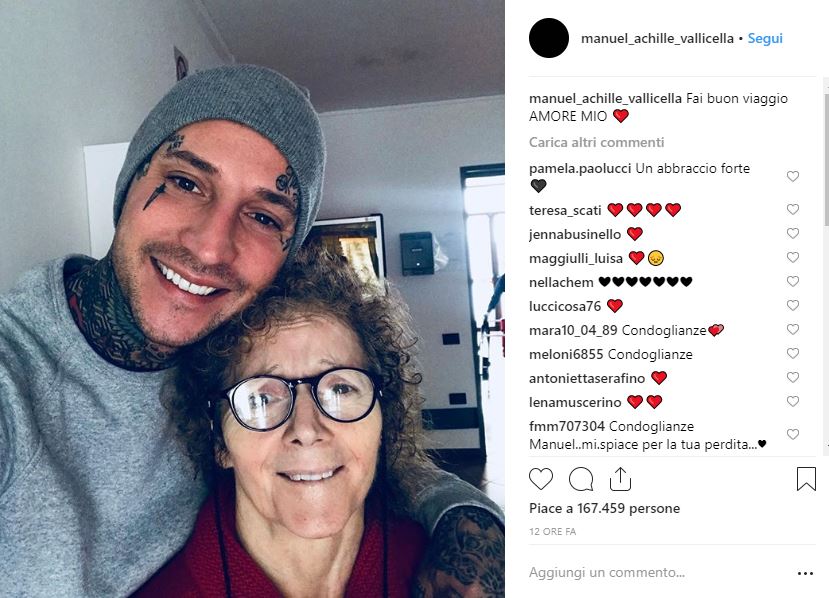
Task: Save the post with the bookmark icon
Action: click(806, 479)
